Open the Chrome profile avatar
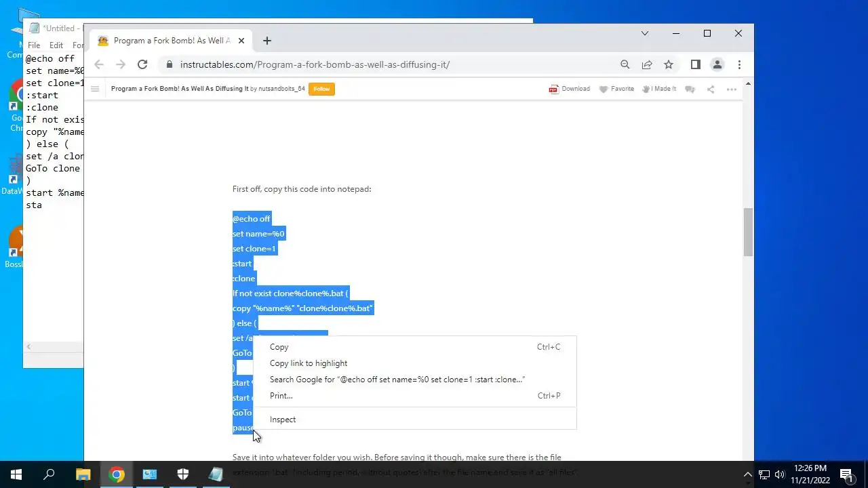This screenshot has height=488, width=868. 717,64
